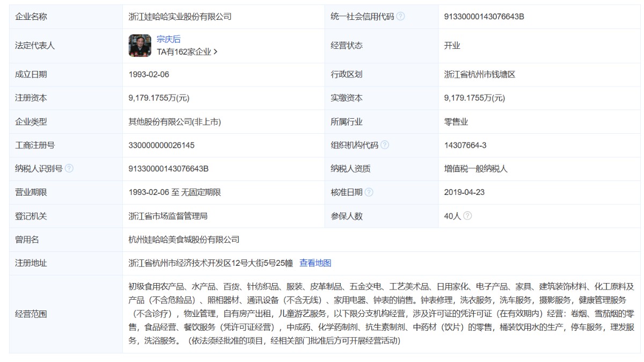Select the 纳税人识别号 value 91330000143076643B

[169, 169]
